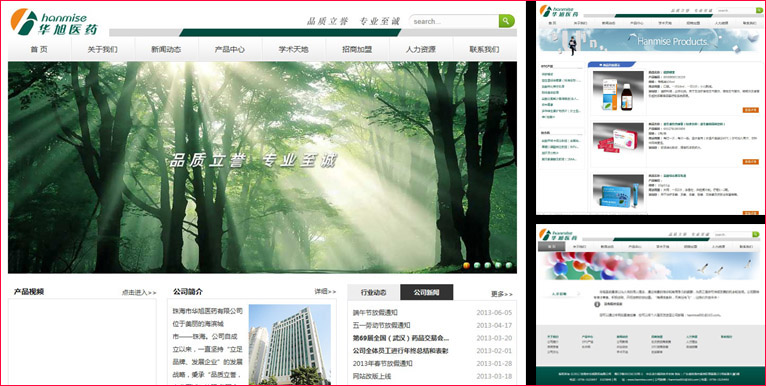Open 联系我们 in the main navigation

coord(485,49)
